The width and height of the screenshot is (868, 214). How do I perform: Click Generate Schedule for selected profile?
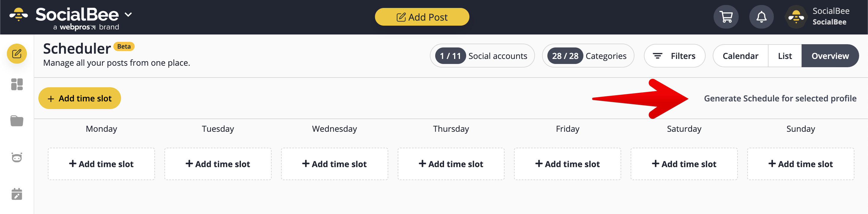tap(780, 98)
